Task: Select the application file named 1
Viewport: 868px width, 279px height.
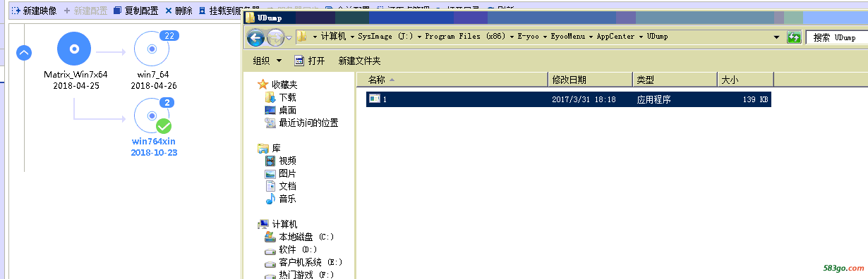Action: coord(568,99)
